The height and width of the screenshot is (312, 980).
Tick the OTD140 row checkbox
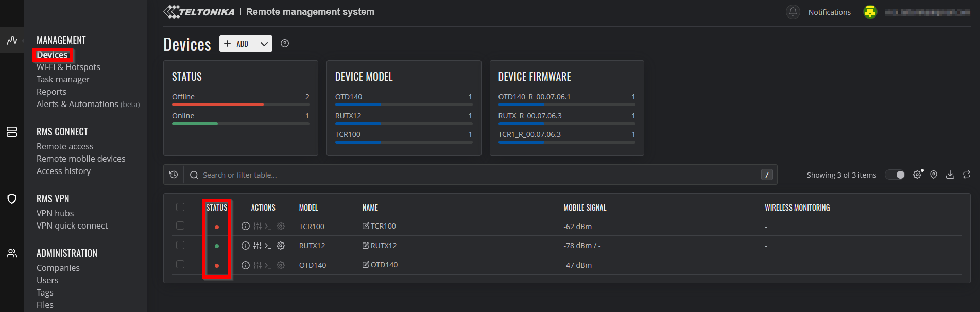pyautogui.click(x=180, y=264)
